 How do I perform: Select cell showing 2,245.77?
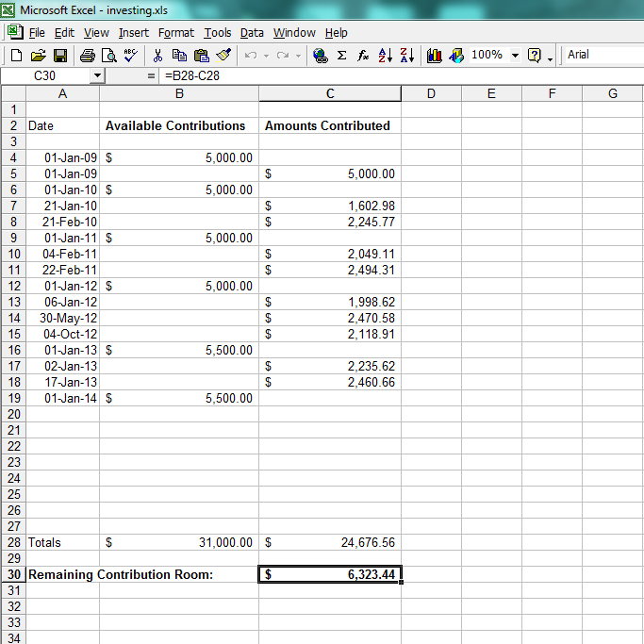pyautogui.click(x=330, y=222)
